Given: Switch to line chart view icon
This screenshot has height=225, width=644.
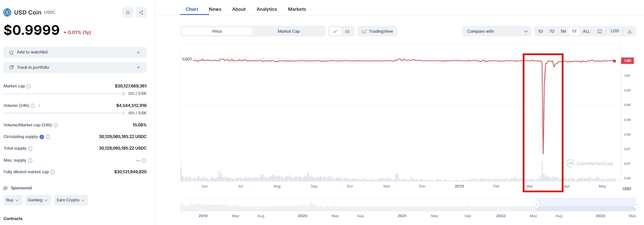Looking at the screenshot, I should pyautogui.click(x=335, y=31).
